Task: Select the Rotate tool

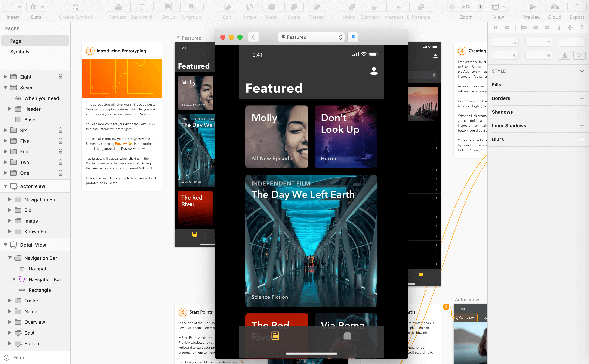Action: (x=249, y=7)
